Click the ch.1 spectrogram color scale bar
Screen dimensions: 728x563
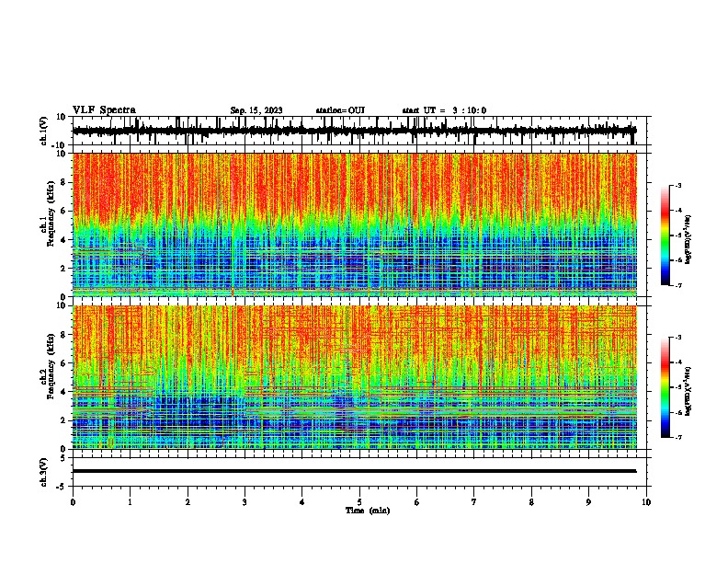[665, 236]
